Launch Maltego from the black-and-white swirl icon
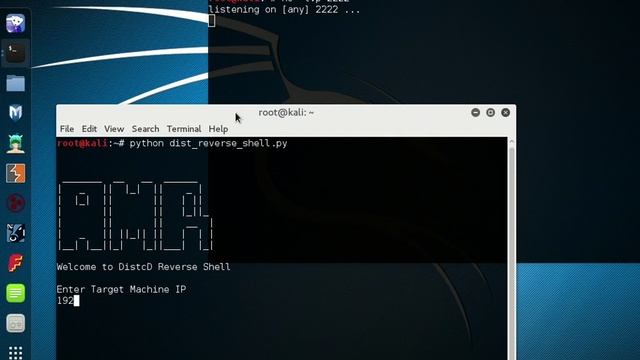 coord(16,233)
